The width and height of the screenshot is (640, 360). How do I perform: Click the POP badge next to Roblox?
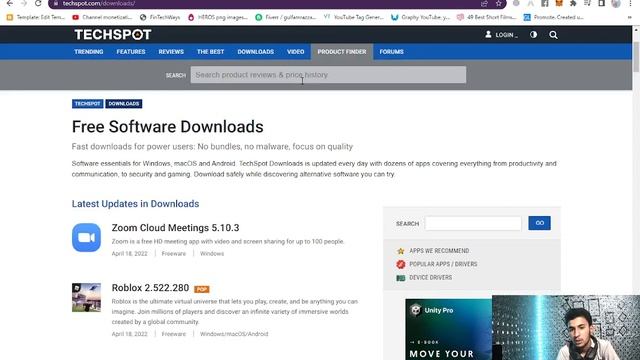coord(202,289)
